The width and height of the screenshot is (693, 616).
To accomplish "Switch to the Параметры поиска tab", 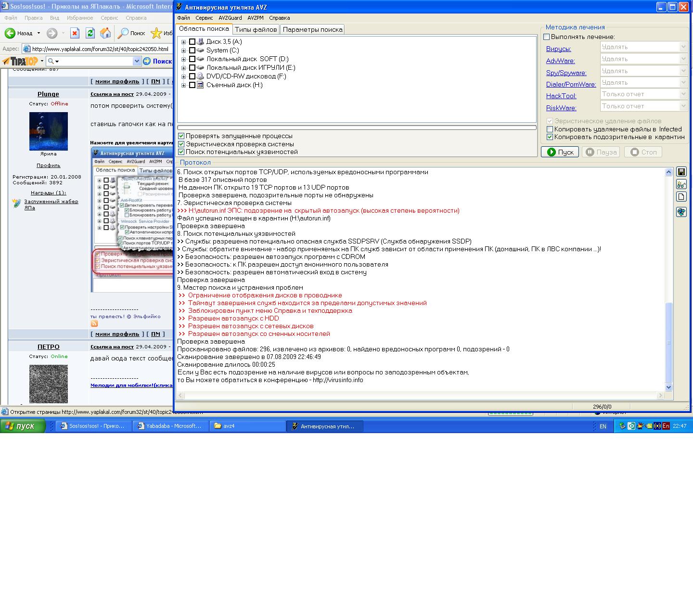I will tap(312, 29).
